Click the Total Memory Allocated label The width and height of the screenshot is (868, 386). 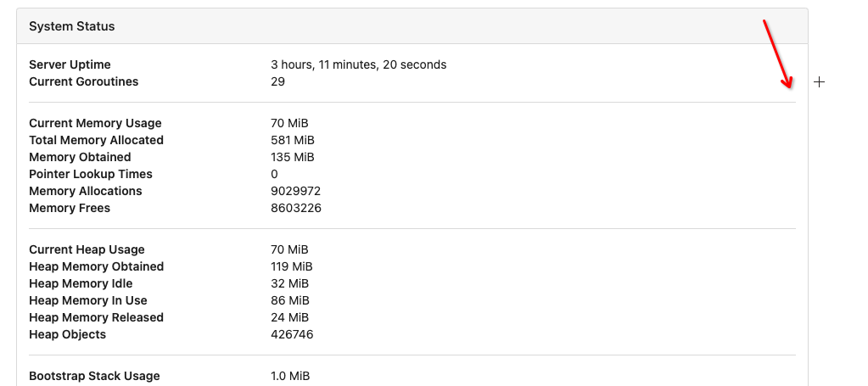pos(97,140)
